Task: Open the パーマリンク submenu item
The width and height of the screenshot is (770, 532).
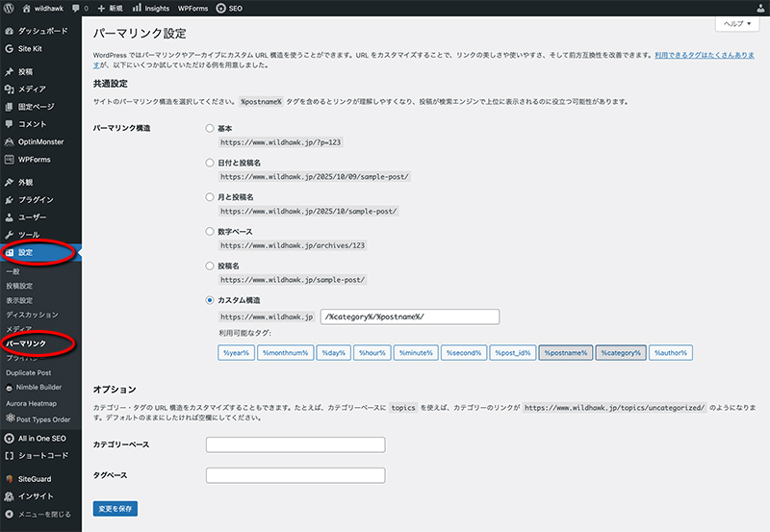Action: coord(27,342)
